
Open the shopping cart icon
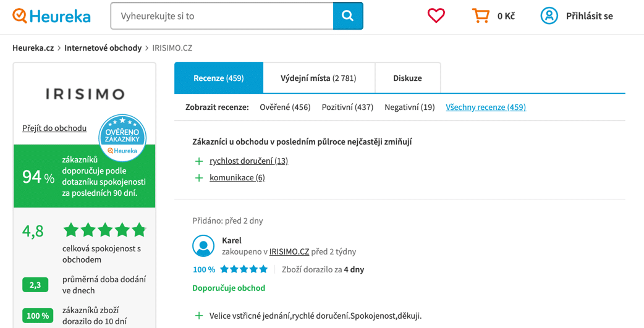tap(480, 16)
